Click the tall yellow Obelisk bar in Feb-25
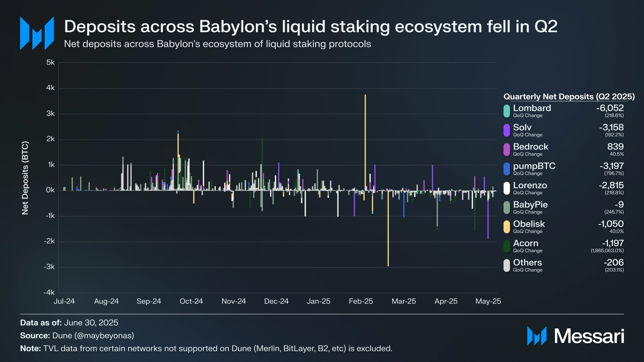Image resolution: width=644 pixels, height=362 pixels. click(x=365, y=141)
